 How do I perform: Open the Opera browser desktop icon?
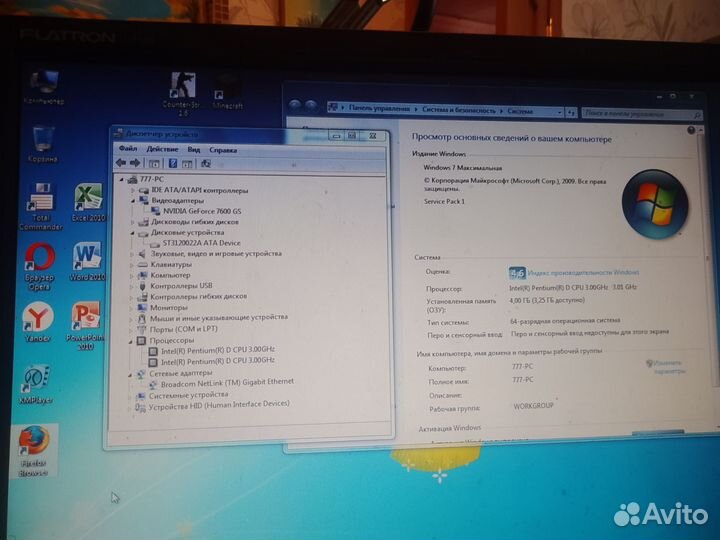coord(39,260)
